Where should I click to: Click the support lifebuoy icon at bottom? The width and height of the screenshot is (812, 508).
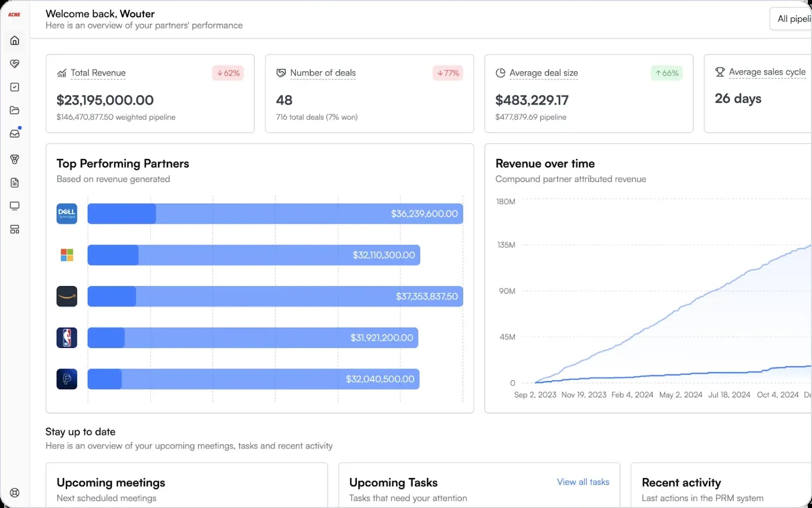click(x=15, y=492)
